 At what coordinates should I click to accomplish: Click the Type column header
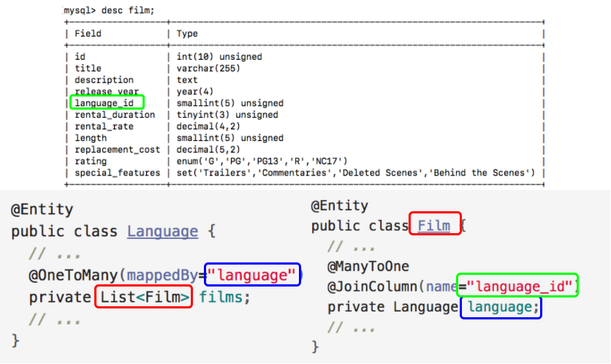[x=187, y=34]
